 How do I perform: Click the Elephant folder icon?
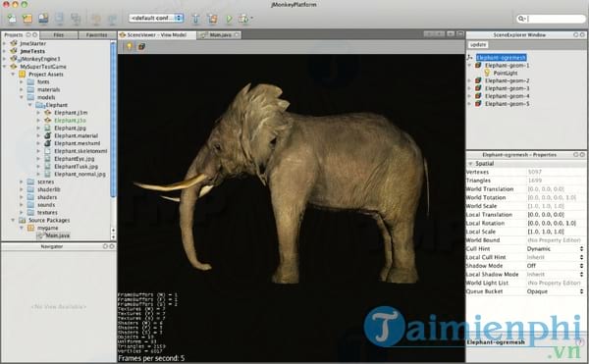pyautogui.click(x=39, y=105)
